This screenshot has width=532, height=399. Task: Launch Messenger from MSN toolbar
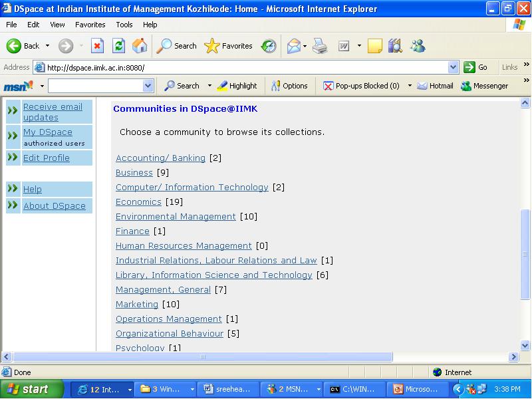485,86
